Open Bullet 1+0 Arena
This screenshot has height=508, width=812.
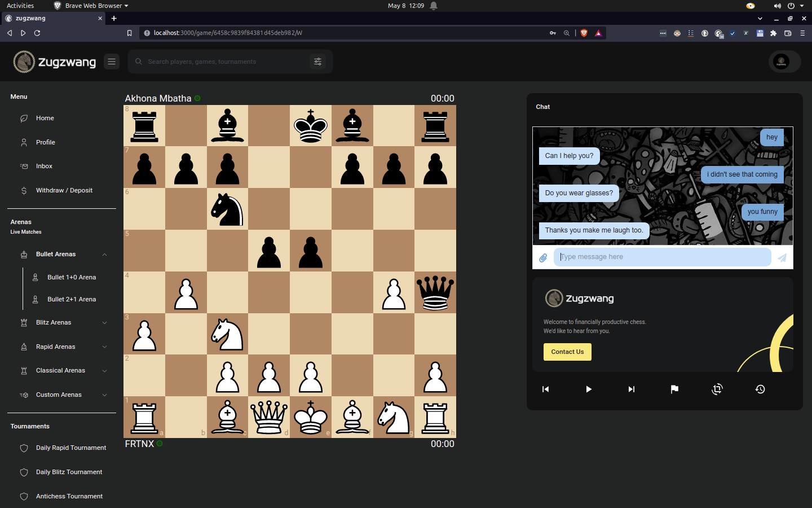pyautogui.click(x=72, y=278)
